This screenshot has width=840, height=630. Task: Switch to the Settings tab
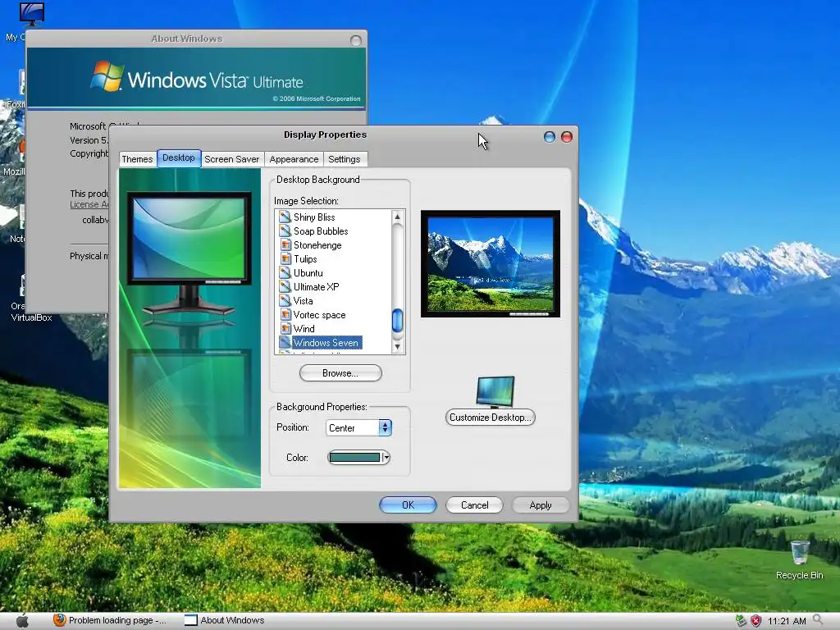345,159
